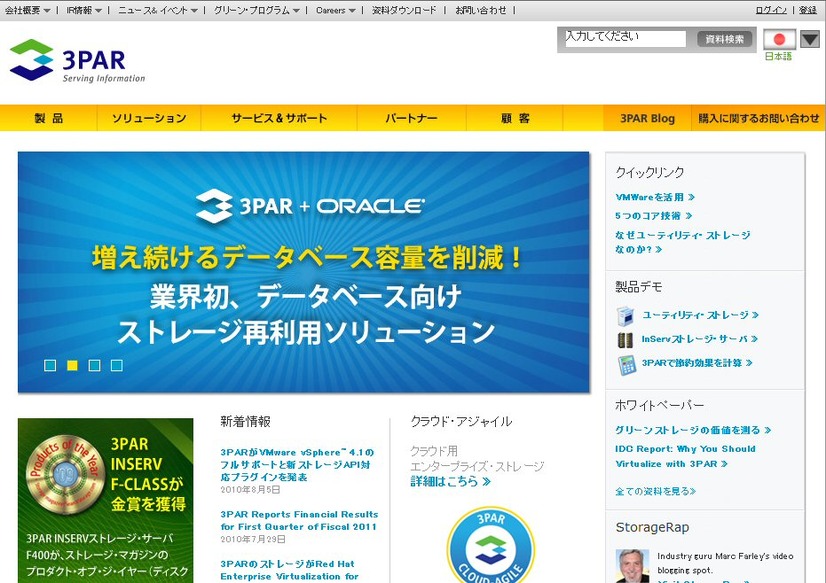Image resolution: width=826 pixels, height=583 pixels.
Task: Click the 3PAR Cloud-Agile badge icon
Action: (491, 545)
